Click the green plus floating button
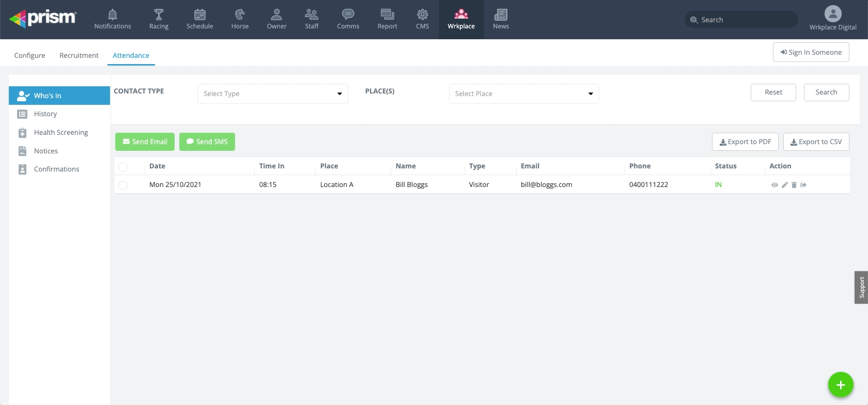The image size is (868, 405). tap(840, 385)
